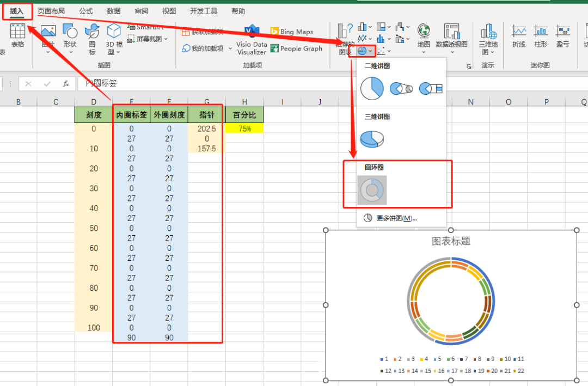Click the yellow 75% cell
Screen dimensions: 588x386
(244, 128)
